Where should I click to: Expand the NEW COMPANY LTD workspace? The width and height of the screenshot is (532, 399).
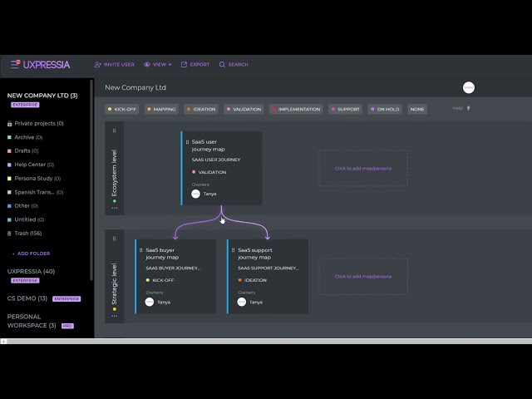[42, 96]
